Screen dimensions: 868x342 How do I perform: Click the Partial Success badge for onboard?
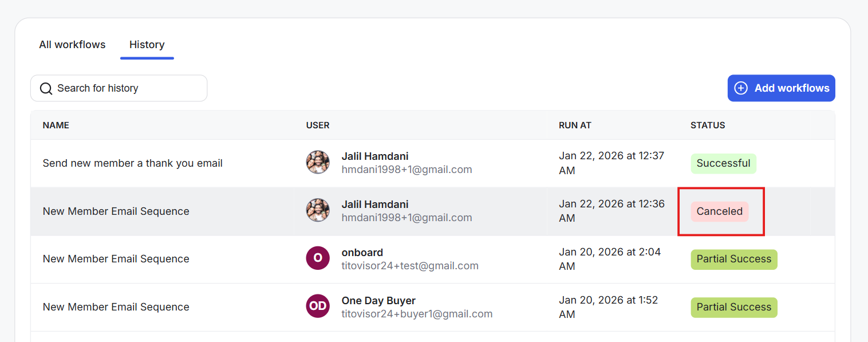[x=733, y=259]
